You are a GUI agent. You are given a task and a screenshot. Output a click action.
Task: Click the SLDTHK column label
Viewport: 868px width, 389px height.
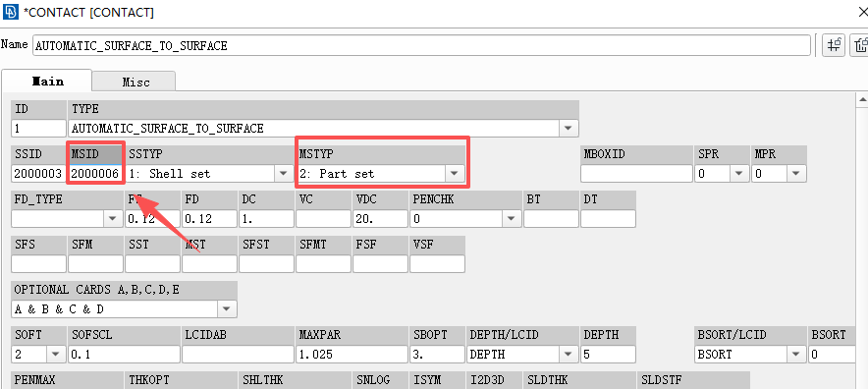tap(548, 380)
